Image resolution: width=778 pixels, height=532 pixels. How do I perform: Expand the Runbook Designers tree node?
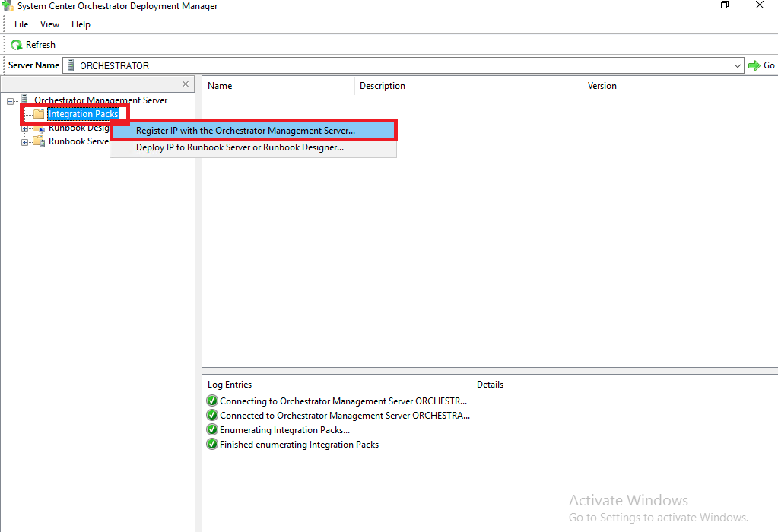pos(24,128)
